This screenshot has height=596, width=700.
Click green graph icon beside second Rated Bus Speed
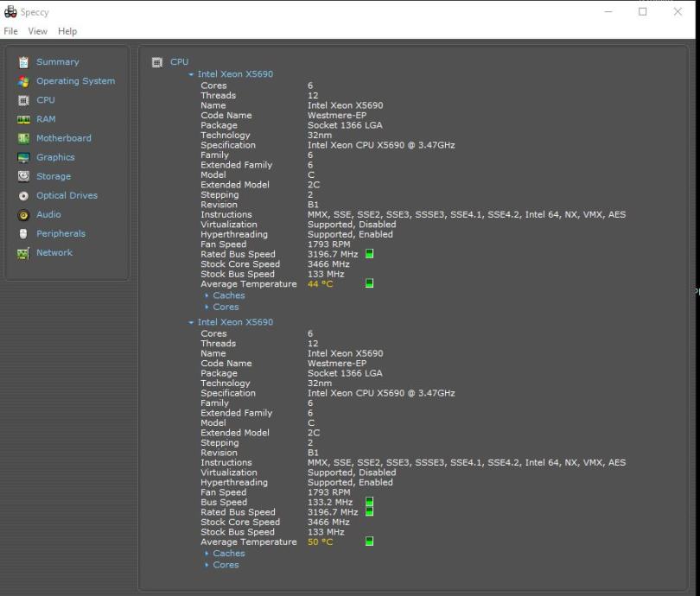[370, 511]
